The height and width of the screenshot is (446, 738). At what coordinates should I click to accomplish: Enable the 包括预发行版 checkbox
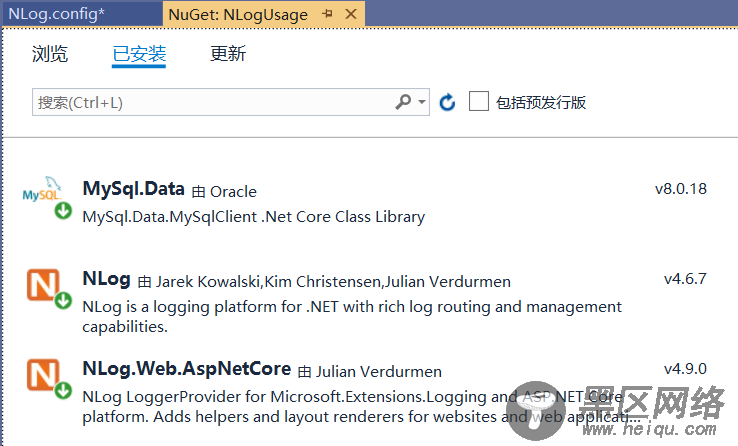coord(479,101)
